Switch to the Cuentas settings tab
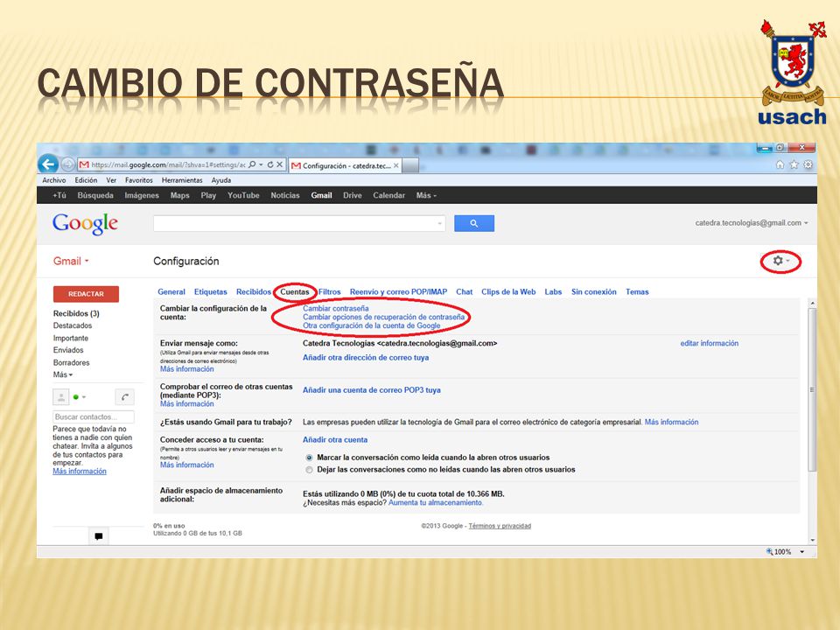 (x=295, y=292)
